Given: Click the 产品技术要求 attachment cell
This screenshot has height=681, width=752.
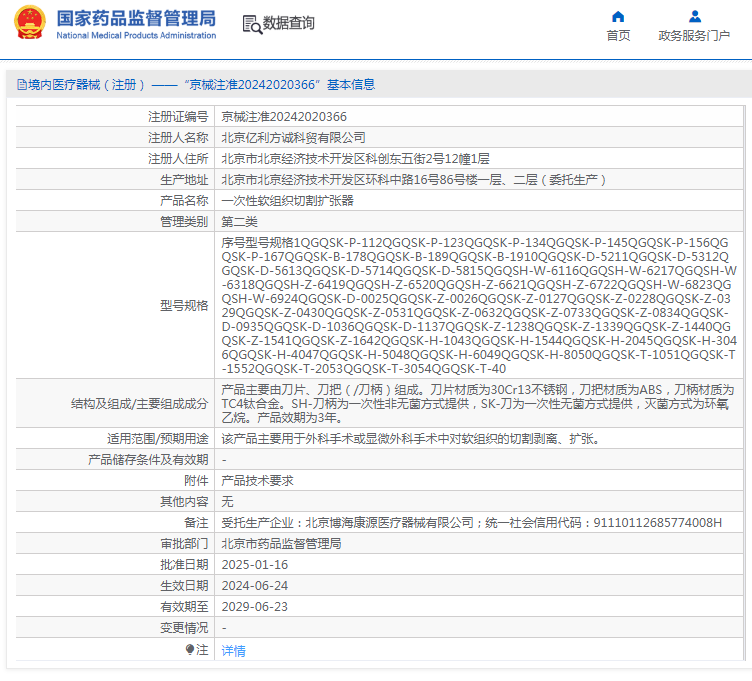Looking at the screenshot, I should pyautogui.click(x=257, y=480).
